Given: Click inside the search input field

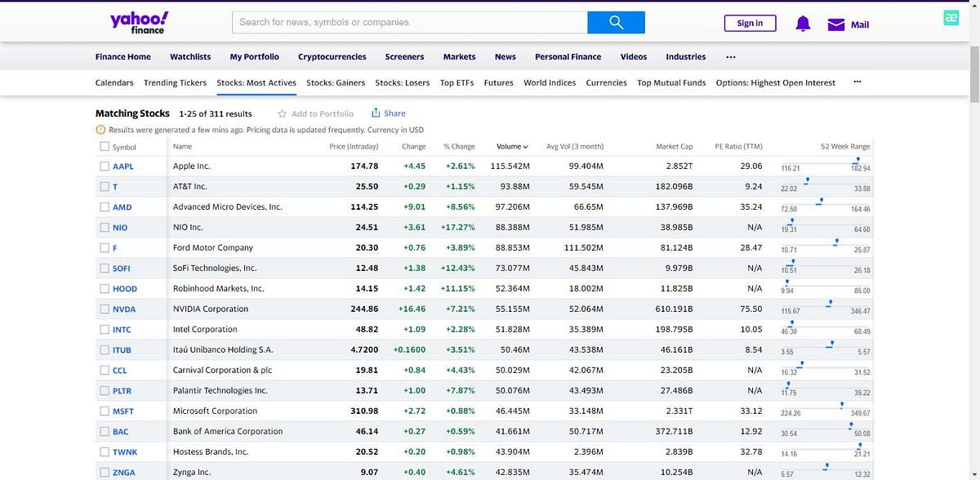Looking at the screenshot, I should pyautogui.click(x=408, y=22).
